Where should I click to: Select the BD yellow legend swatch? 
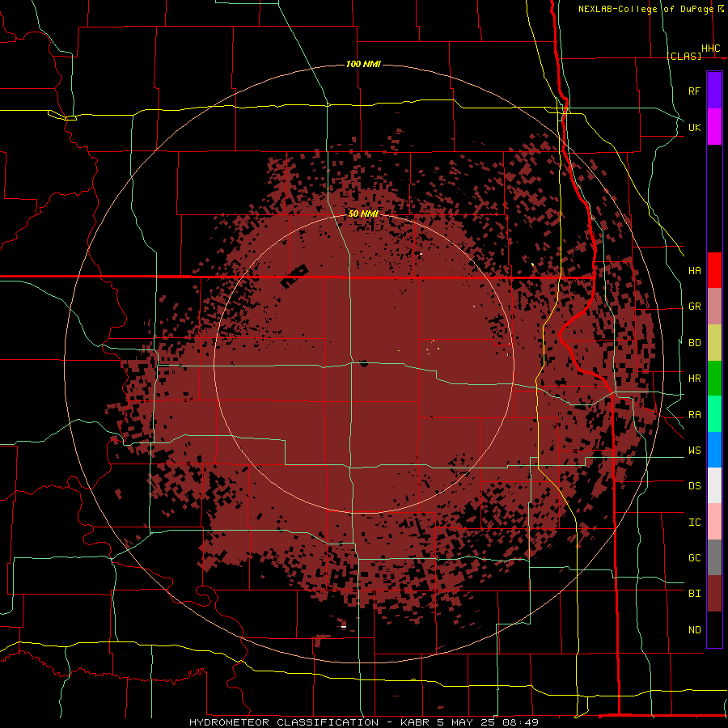(x=714, y=343)
